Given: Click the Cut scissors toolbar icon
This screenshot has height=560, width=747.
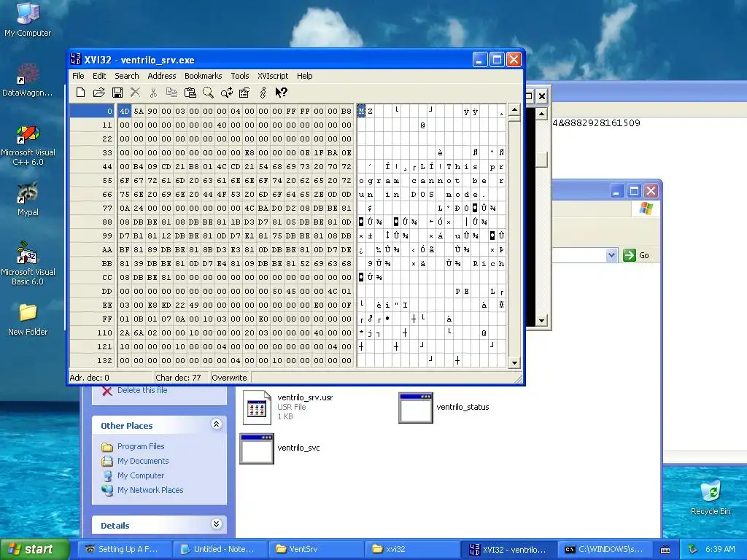Looking at the screenshot, I should (x=153, y=93).
